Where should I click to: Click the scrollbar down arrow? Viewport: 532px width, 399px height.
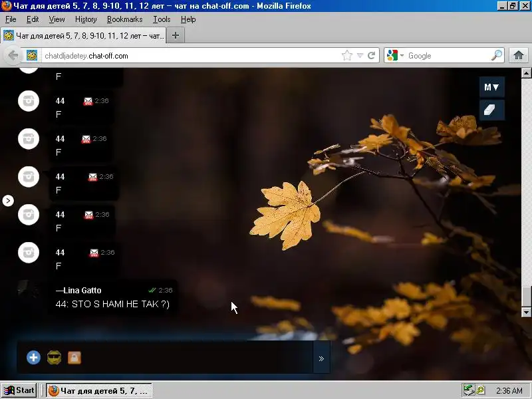(x=526, y=312)
